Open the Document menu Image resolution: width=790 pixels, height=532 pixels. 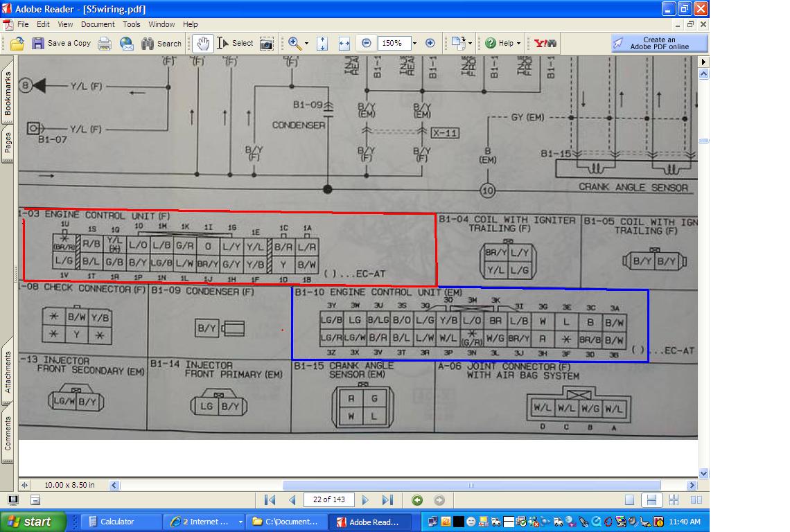click(x=98, y=24)
